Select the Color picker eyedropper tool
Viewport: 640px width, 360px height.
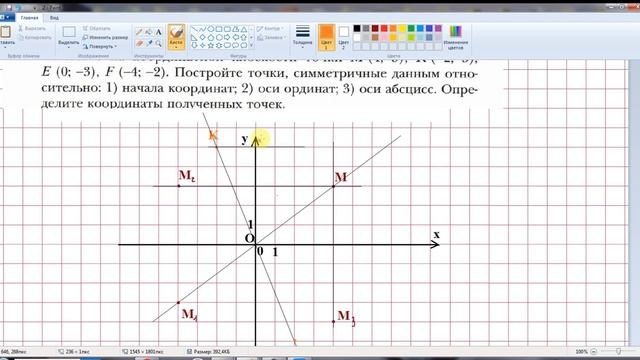pyautogui.click(x=149, y=43)
